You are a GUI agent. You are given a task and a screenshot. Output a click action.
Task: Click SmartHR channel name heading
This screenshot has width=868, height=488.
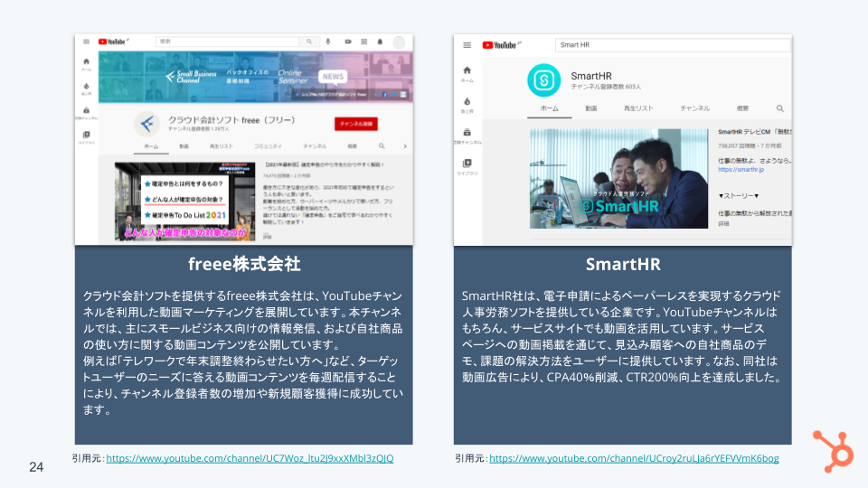click(591, 76)
